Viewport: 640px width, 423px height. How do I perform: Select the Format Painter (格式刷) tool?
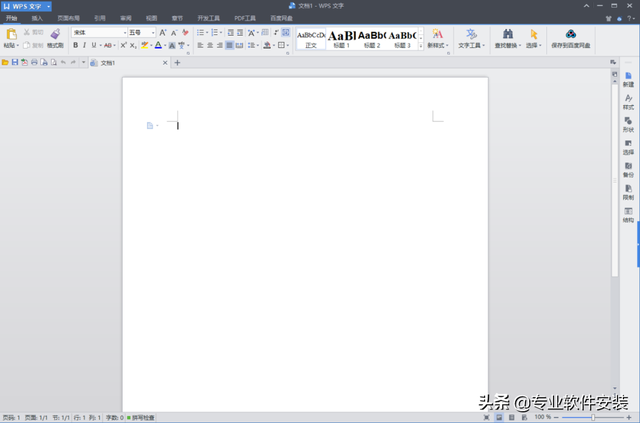click(x=55, y=34)
